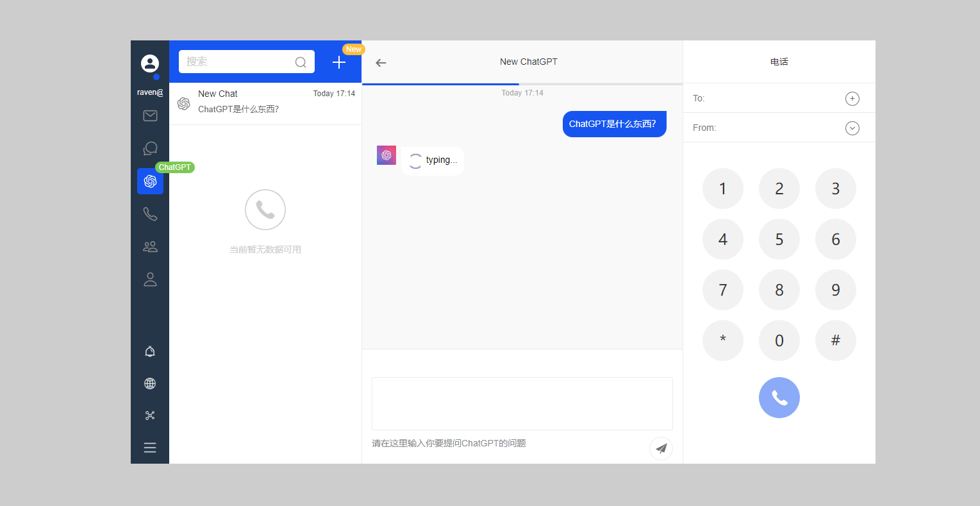The image size is (980, 506).
Task: Dial number 5 on keypad
Action: [779, 239]
